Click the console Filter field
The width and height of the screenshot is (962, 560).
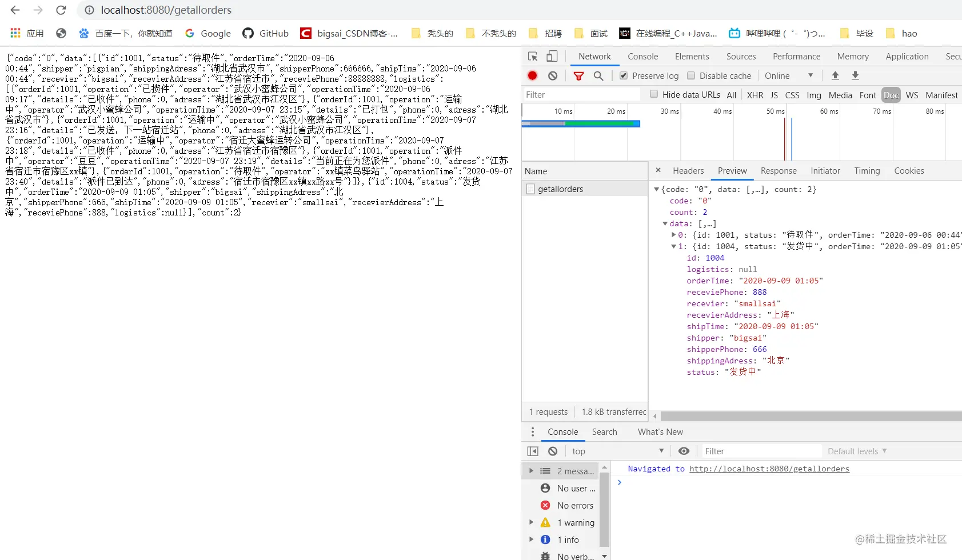[761, 451]
